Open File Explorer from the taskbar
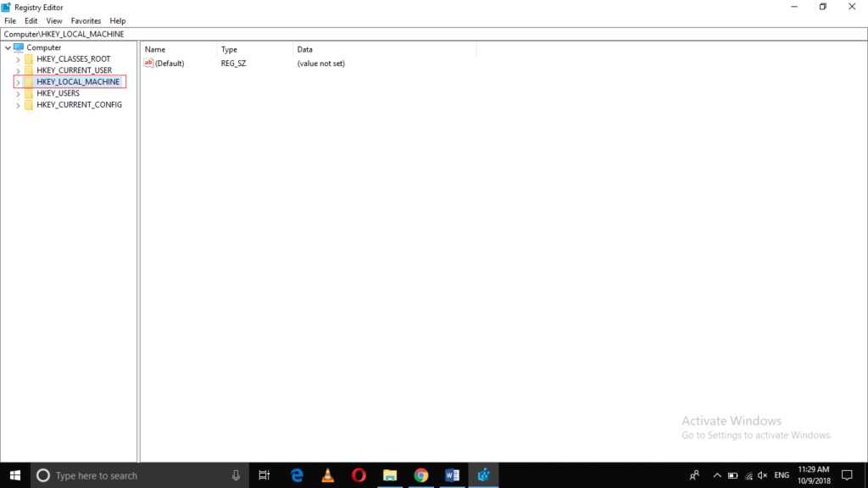The width and height of the screenshot is (868, 488). [390, 474]
